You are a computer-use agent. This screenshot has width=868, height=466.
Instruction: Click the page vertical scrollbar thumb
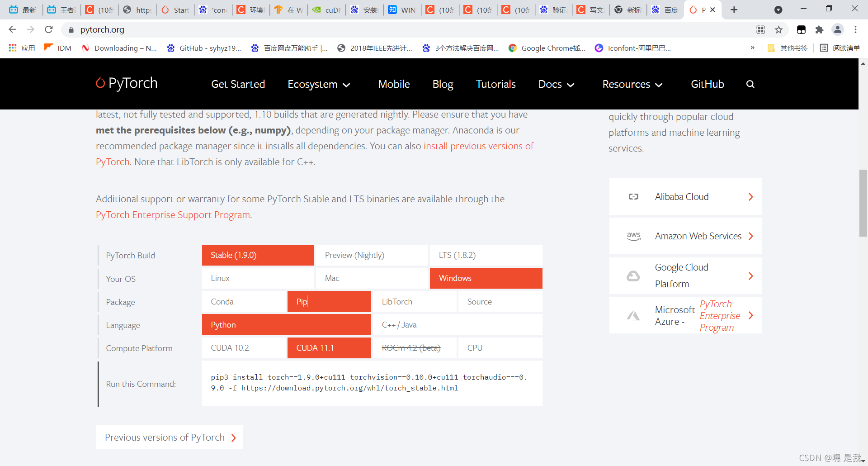[x=863, y=203]
